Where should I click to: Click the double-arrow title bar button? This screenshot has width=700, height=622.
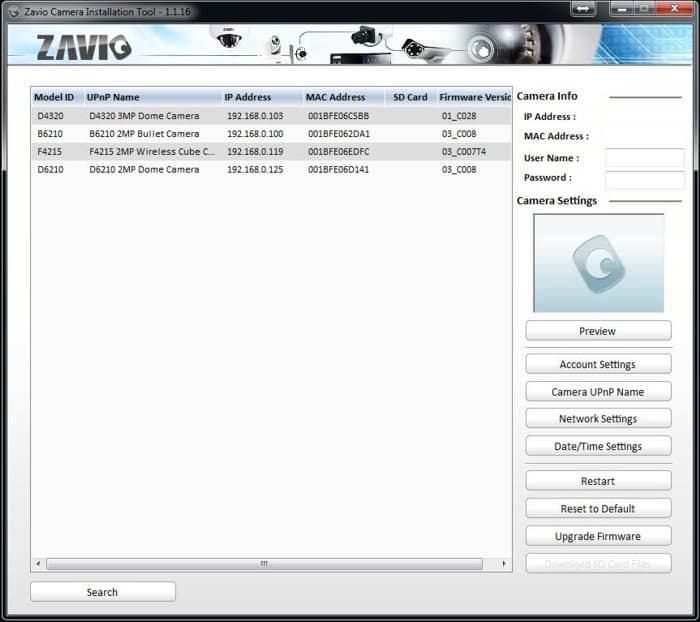(x=583, y=8)
